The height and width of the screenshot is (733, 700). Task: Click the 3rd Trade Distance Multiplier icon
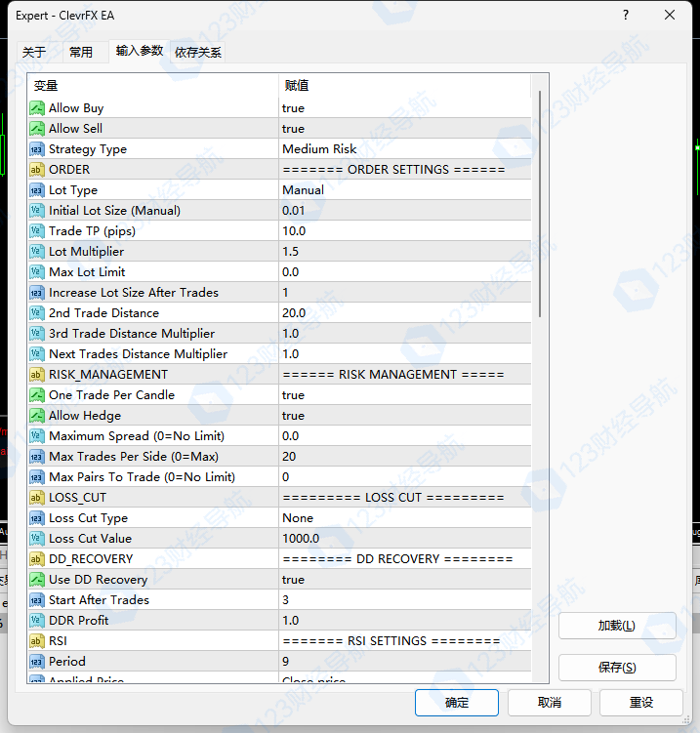37,334
